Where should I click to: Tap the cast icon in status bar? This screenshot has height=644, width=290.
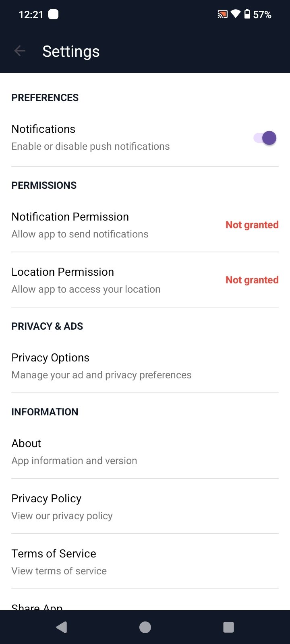222,15
